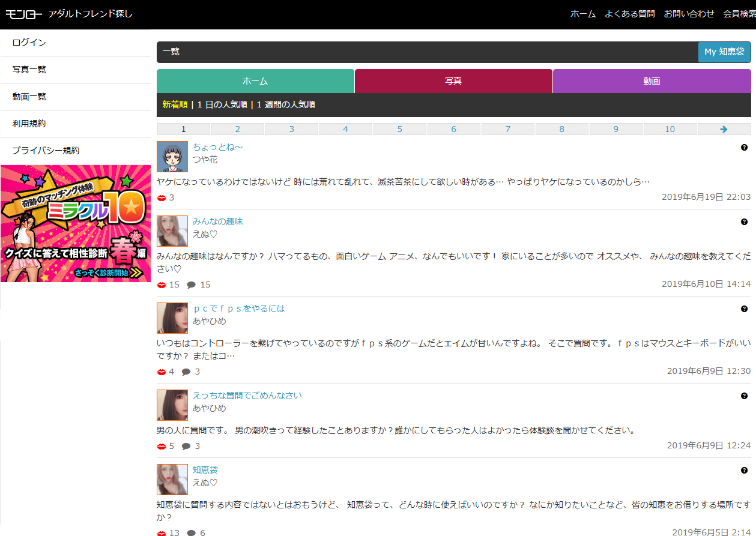Click 会員検索 in top navigation

coord(740,14)
